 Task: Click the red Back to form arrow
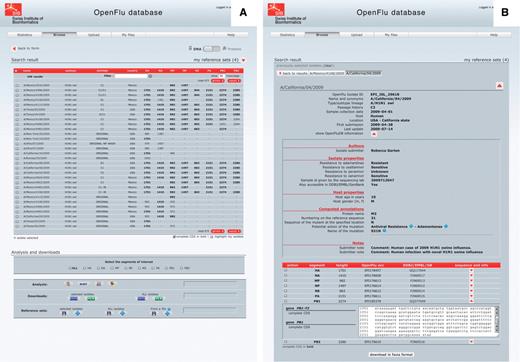tap(14, 49)
